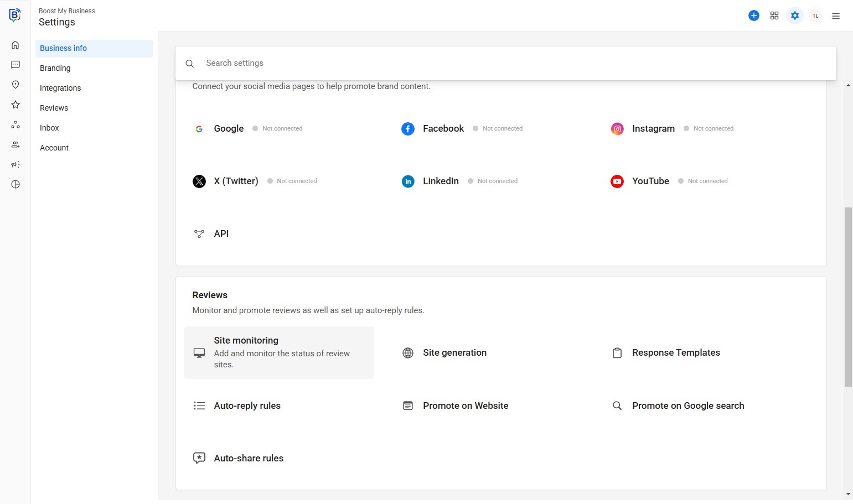Click the settings gear icon
853x504 pixels.
click(794, 15)
